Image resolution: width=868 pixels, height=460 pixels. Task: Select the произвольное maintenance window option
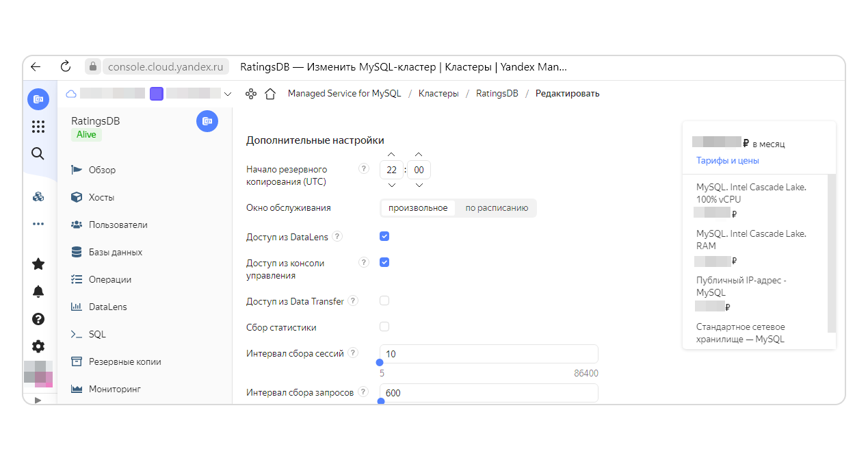click(x=418, y=208)
